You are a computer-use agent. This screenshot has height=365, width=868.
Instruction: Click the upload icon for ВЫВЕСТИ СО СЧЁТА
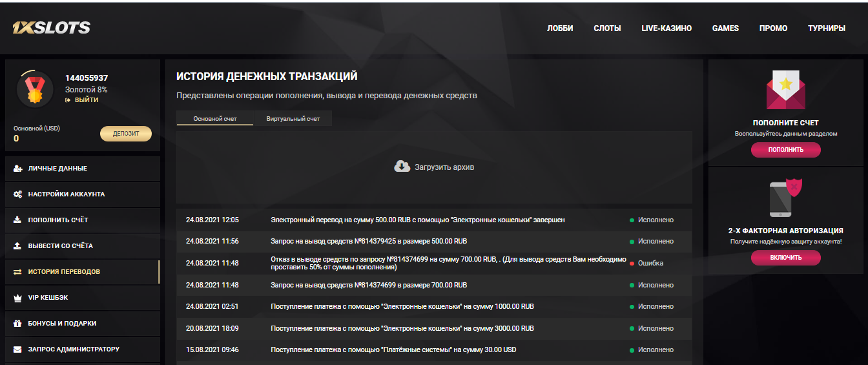[17, 246]
